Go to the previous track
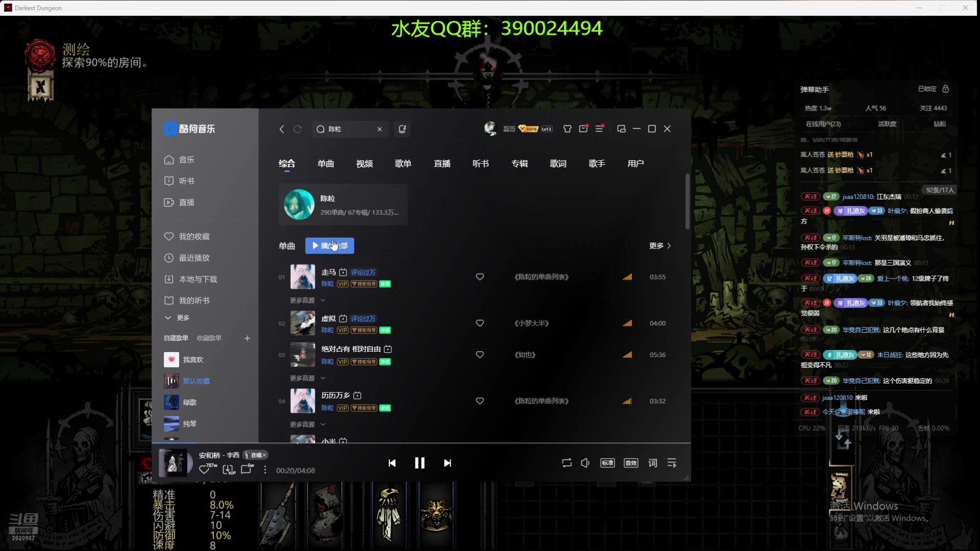Screen dimensions: 980x551 (392, 463)
